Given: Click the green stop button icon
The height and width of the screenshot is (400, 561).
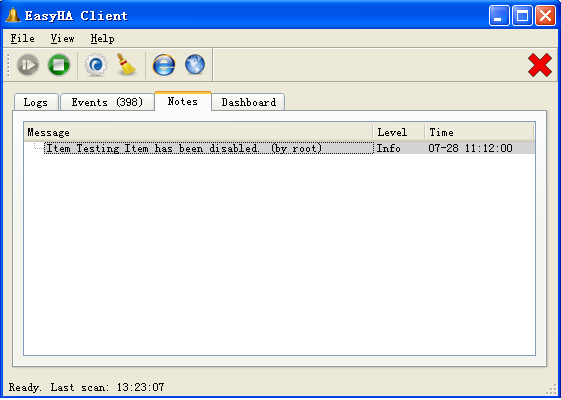Looking at the screenshot, I should click(59, 65).
